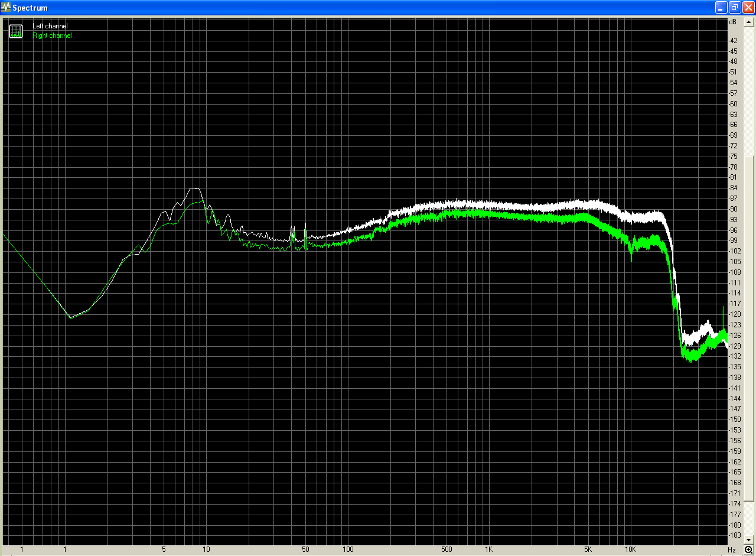Click the 10K frequency axis label

pos(630,550)
